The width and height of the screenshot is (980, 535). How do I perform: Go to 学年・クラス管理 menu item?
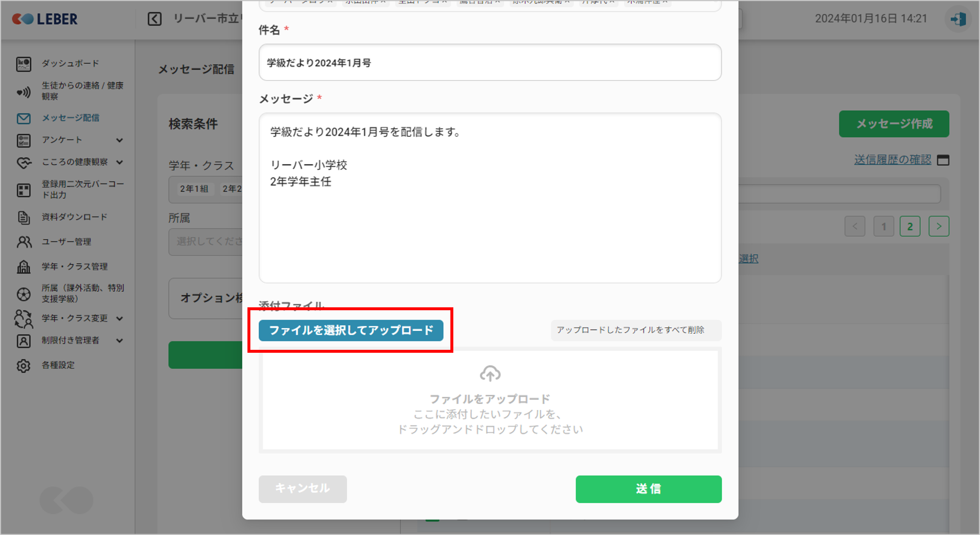74,266
